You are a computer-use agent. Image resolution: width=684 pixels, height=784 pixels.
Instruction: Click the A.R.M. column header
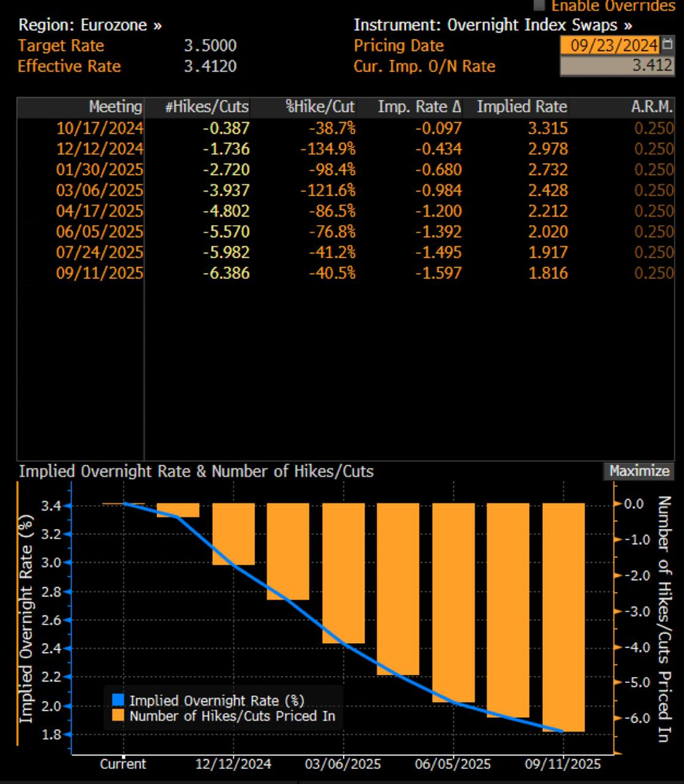[x=653, y=107]
